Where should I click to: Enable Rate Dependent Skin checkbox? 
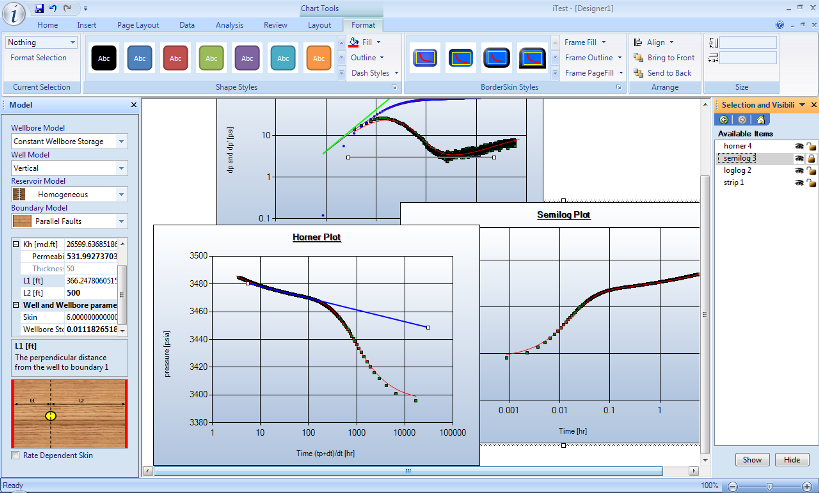(16, 455)
